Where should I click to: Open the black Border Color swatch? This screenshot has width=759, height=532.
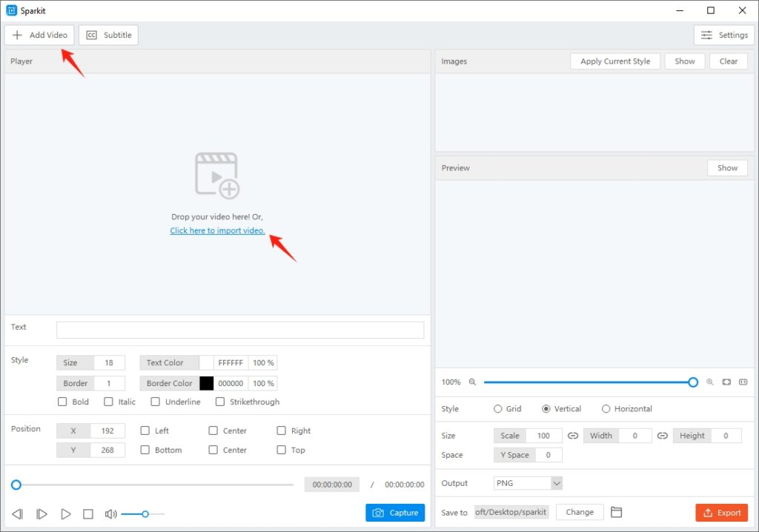click(206, 383)
